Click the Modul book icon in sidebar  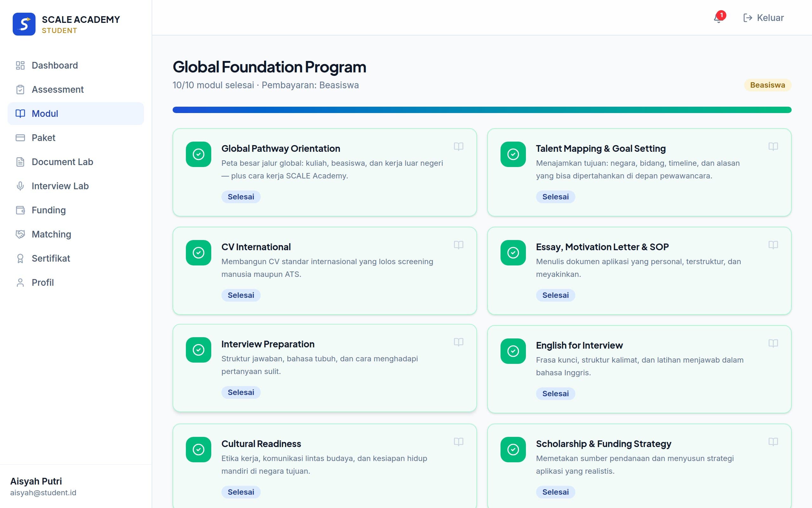click(x=20, y=114)
